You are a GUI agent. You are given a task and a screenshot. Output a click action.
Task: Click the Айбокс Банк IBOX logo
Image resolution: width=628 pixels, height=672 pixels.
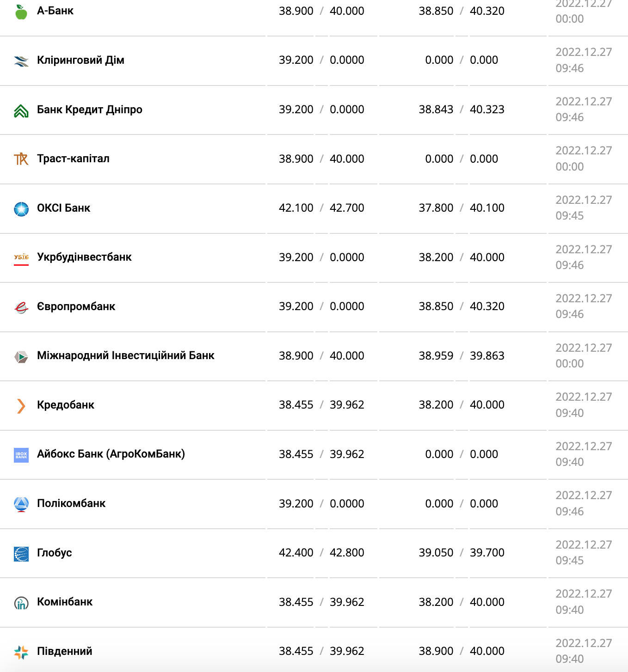point(21,455)
